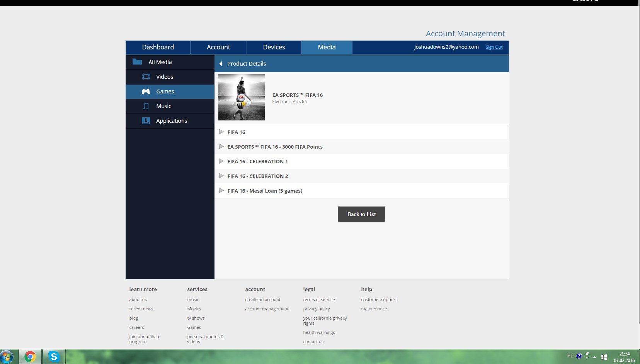
Task: Click the Account Management heading
Action: pos(465,34)
